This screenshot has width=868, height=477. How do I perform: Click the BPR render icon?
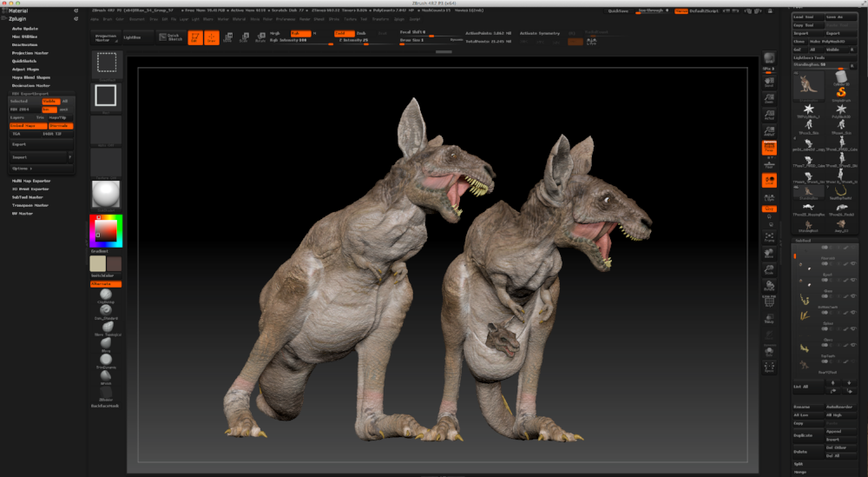769,58
